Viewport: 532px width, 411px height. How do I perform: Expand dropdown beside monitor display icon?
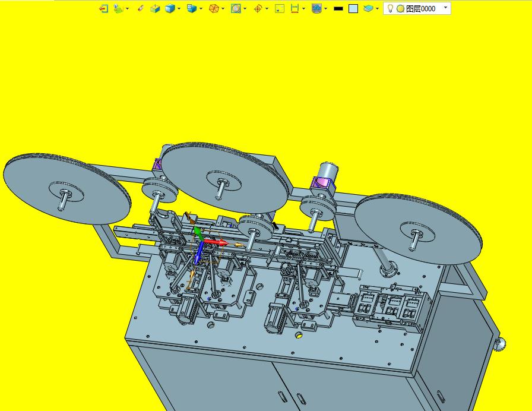click(x=326, y=8)
